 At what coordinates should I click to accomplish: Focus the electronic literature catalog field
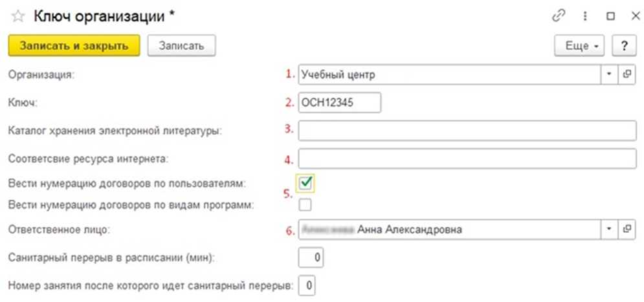467,130
